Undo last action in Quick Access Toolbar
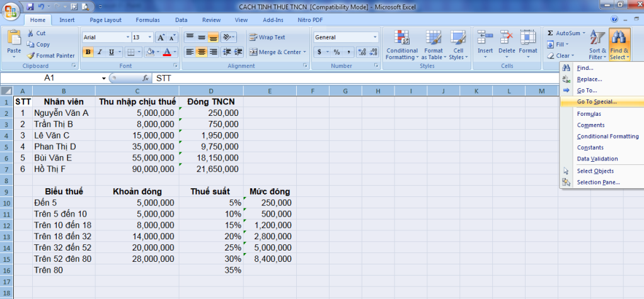 41,6
